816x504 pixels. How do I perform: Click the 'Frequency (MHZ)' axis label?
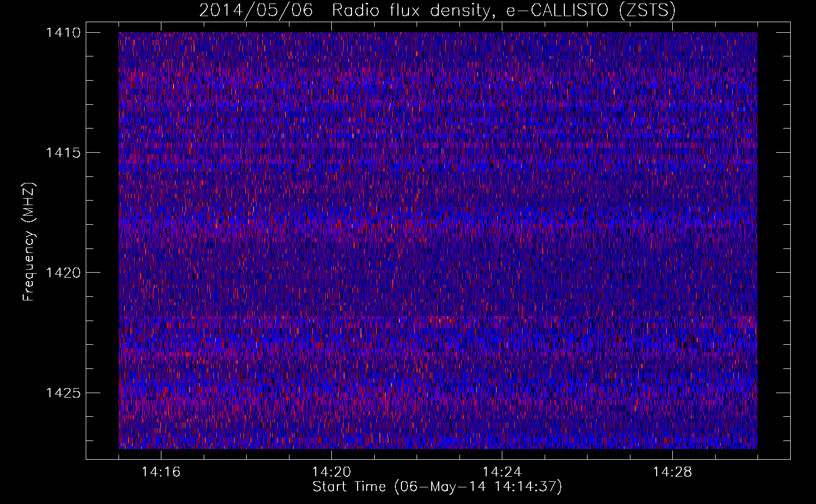pyautogui.click(x=29, y=242)
